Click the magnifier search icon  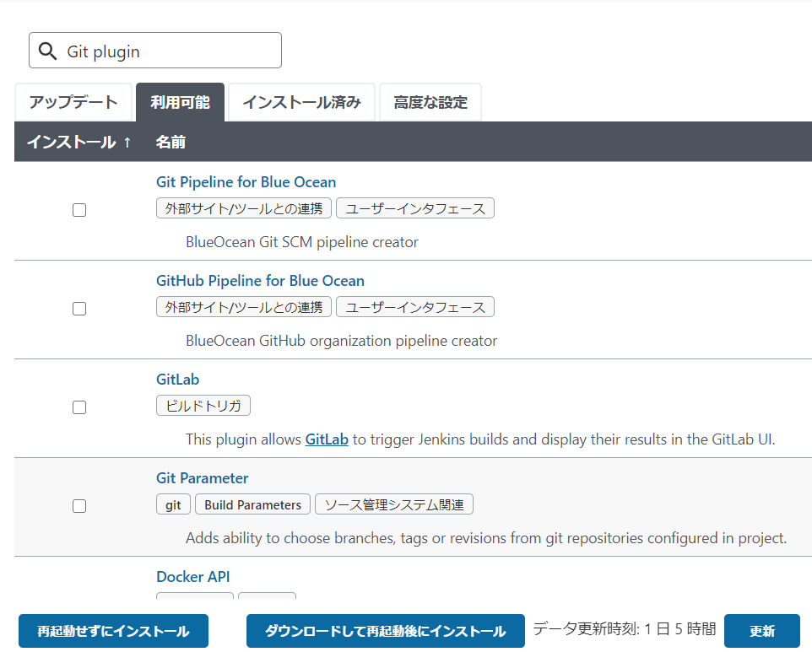[x=47, y=51]
